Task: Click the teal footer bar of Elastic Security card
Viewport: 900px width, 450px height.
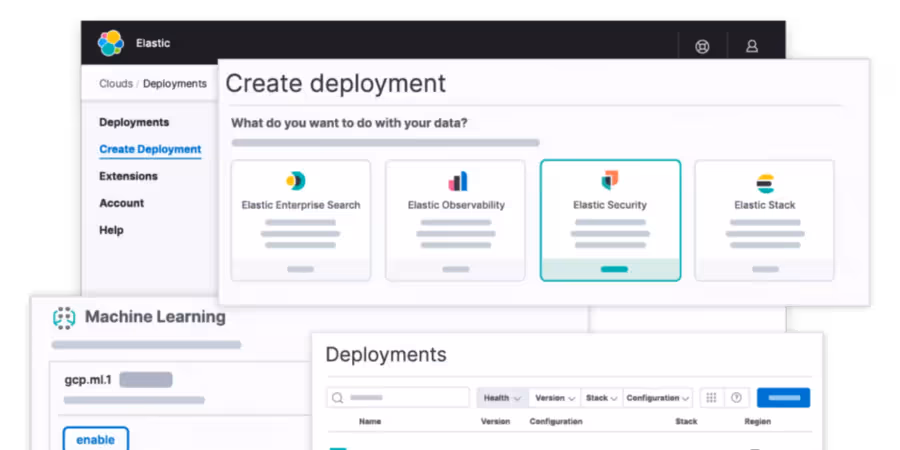Action: click(611, 270)
